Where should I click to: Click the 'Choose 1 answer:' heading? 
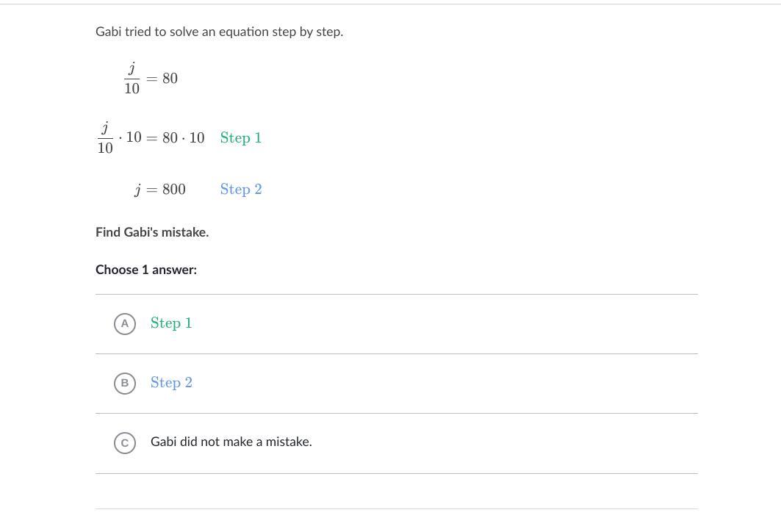coord(146,270)
